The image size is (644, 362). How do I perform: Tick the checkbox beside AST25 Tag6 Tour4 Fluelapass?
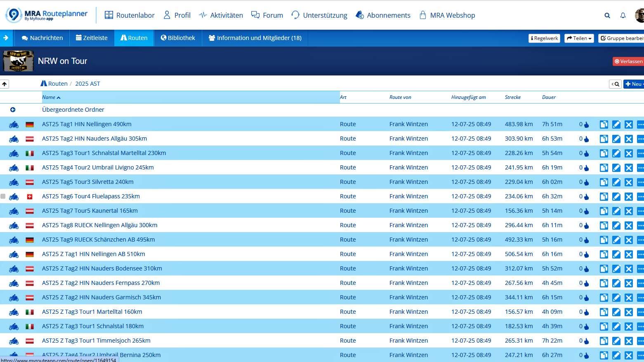click(x=3, y=196)
